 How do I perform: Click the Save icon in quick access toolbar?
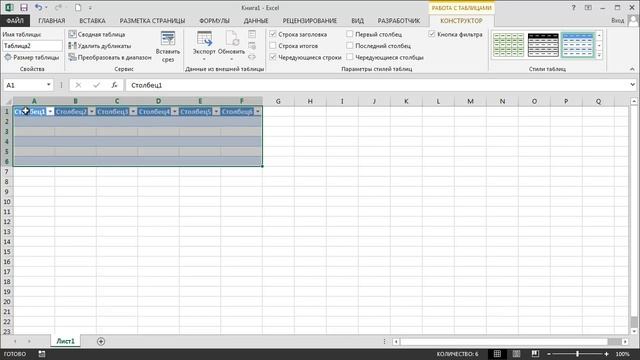pos(24,8)
